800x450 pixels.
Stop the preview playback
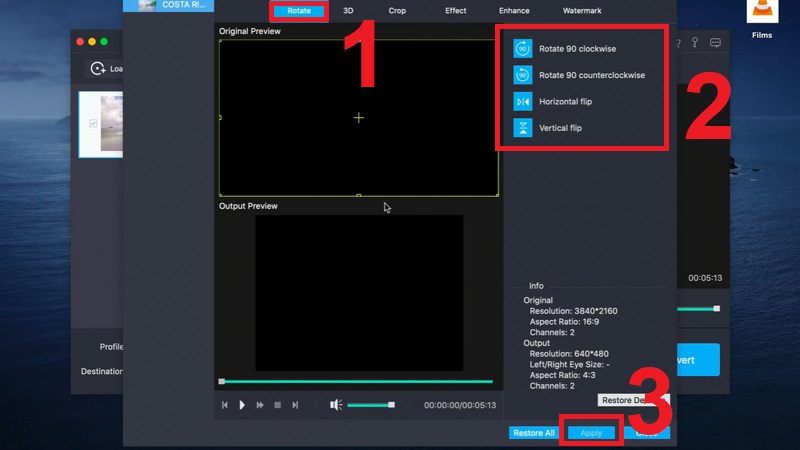(278, 405)
